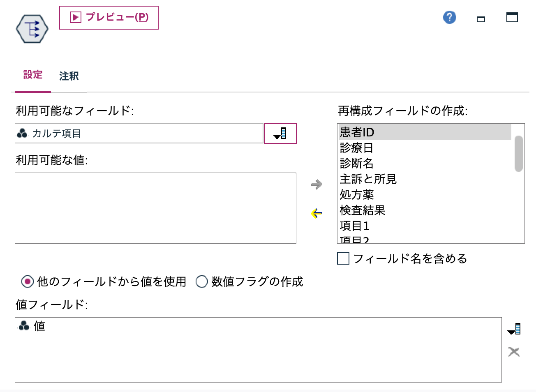
Task: Open the field picker icon beside 値フィールド
Action: (514, 329)
